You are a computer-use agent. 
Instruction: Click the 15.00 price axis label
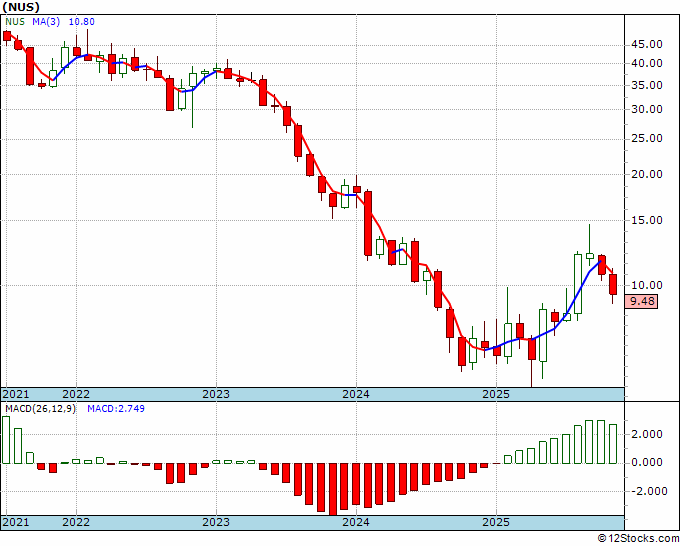pyautogui.click(x=647, y=220)
